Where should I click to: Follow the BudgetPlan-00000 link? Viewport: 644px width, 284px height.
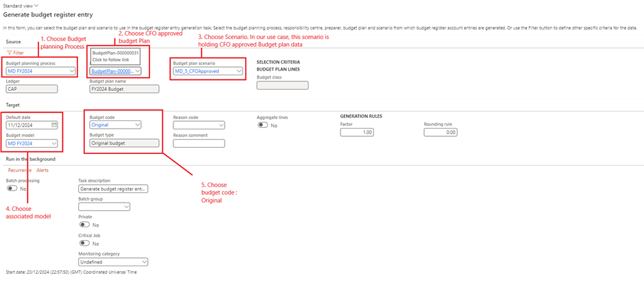[112, 71]
